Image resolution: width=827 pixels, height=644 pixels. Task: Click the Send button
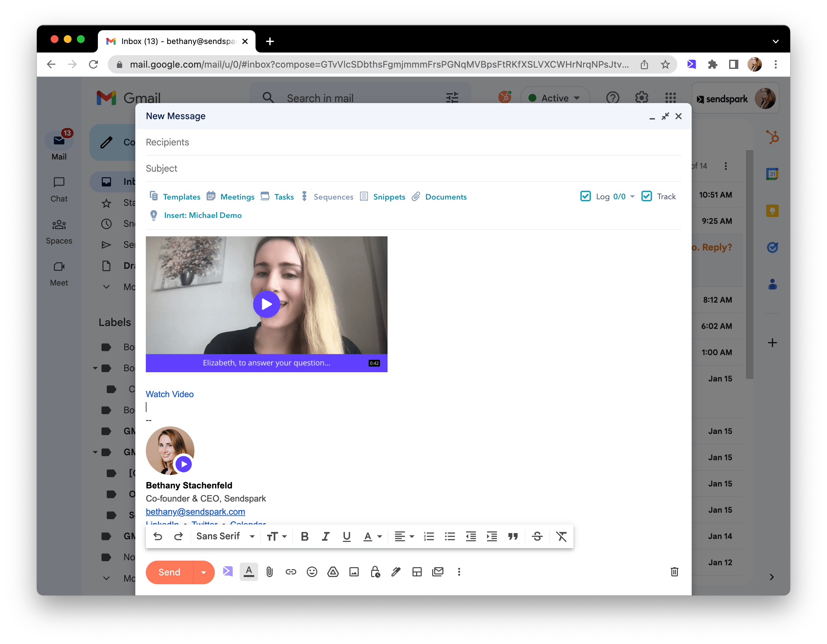(169, 572)
